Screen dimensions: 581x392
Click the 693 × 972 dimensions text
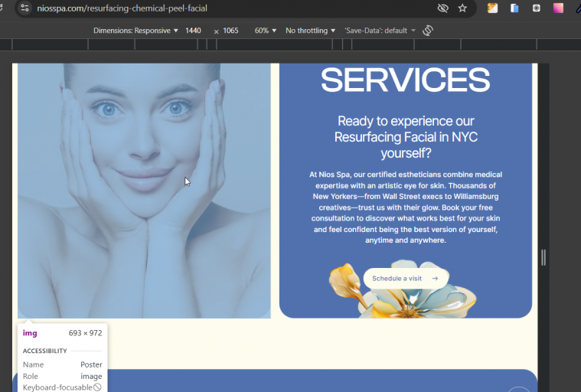(85, 333)
